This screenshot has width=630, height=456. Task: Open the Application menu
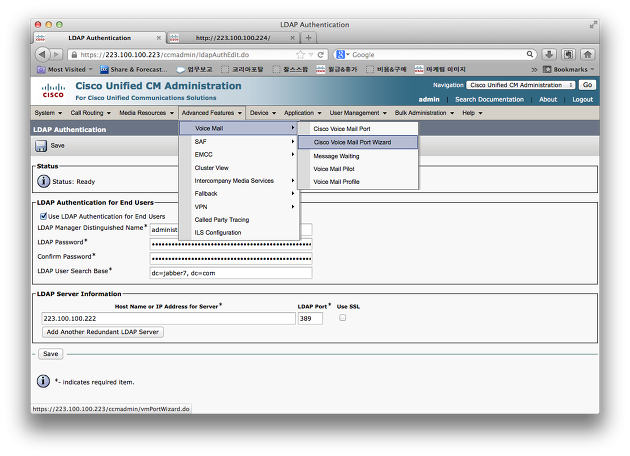[x=303, y=113]
